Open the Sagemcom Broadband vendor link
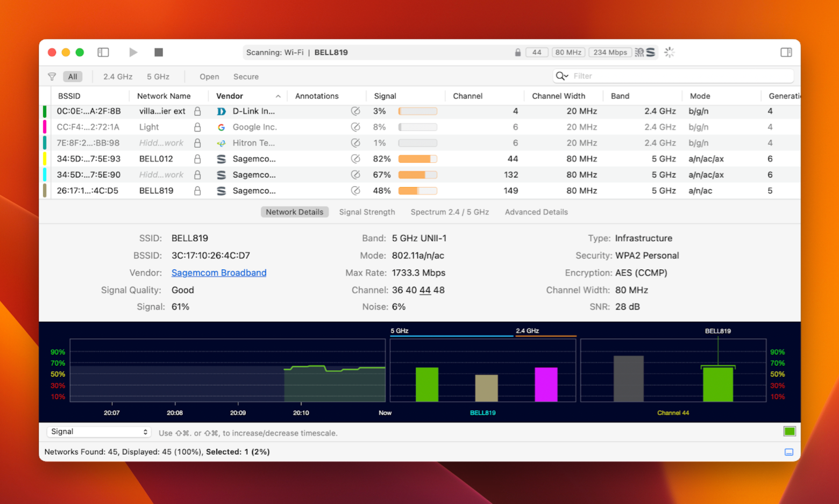 [x=219, y=273]
